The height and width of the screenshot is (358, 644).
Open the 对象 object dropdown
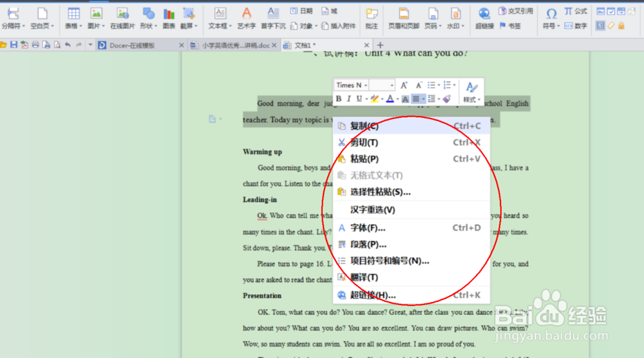(305, 26)
